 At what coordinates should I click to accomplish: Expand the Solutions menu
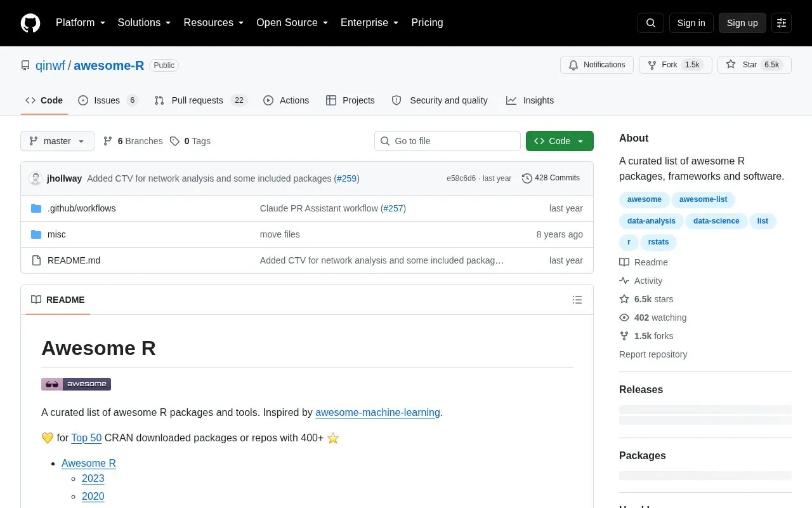(x=144, y=23)
